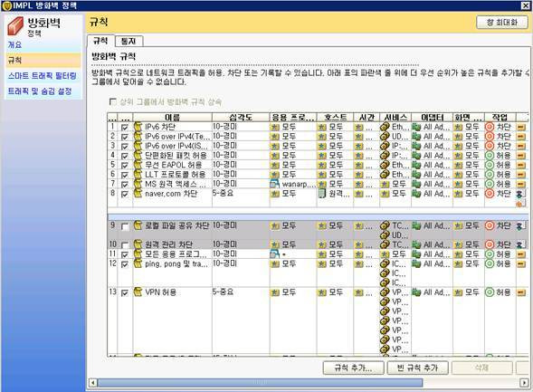Click the block action icon in naver.com 차단 row

point(490,194)
